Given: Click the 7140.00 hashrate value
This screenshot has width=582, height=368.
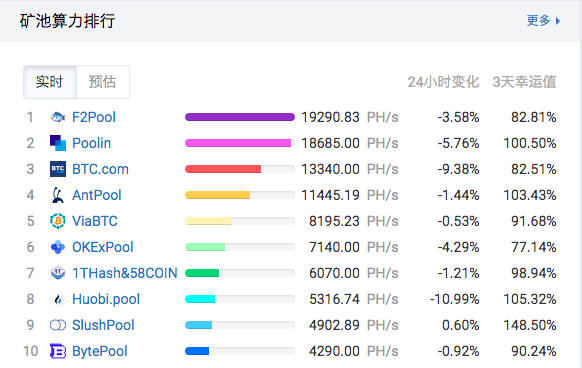Looking at the screenshot, I should pyautogui.click(x=334, y=247).
